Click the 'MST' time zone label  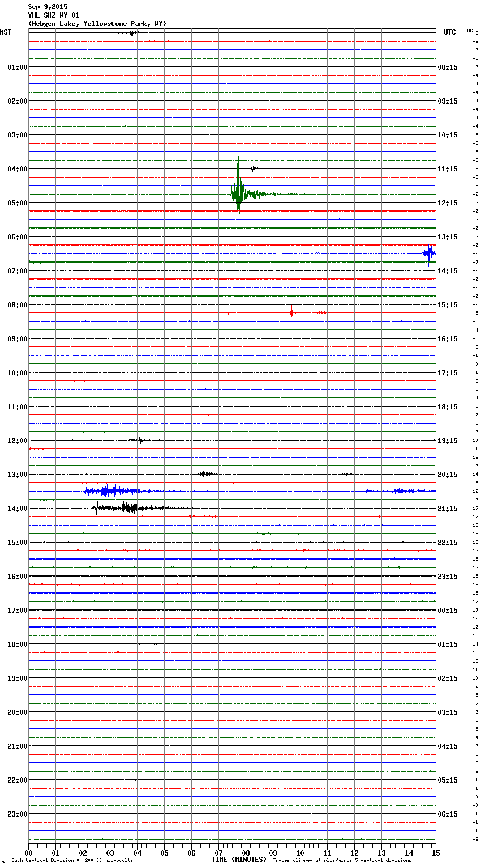[x=6, y=32]
